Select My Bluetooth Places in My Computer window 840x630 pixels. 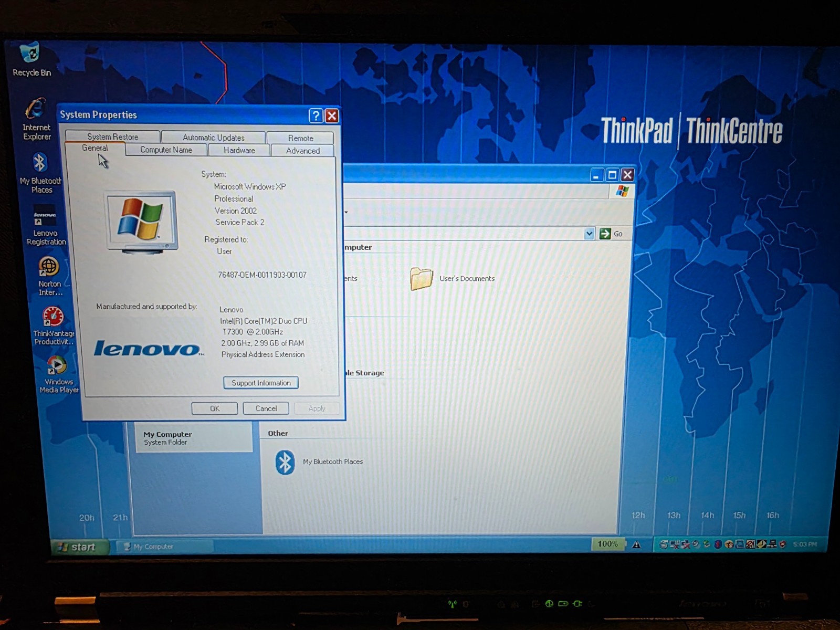pyautogui.click(x=319, y=462)
